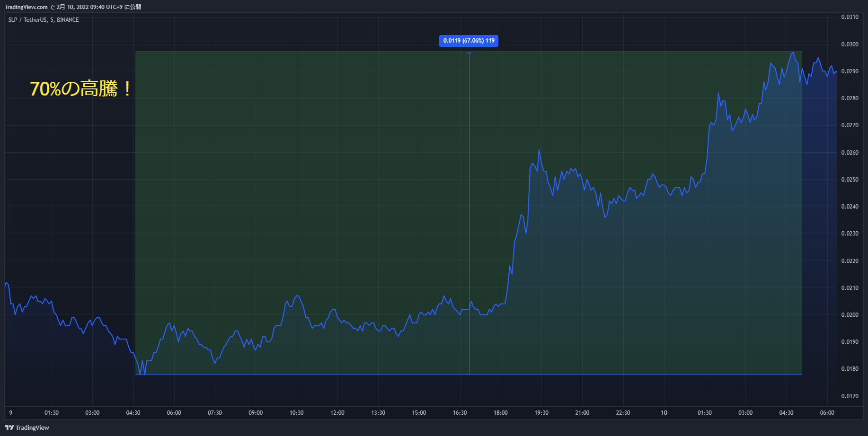Click the 0.0230 price axis label
Viewport: 868px width, 436px height.
(850, 234)
